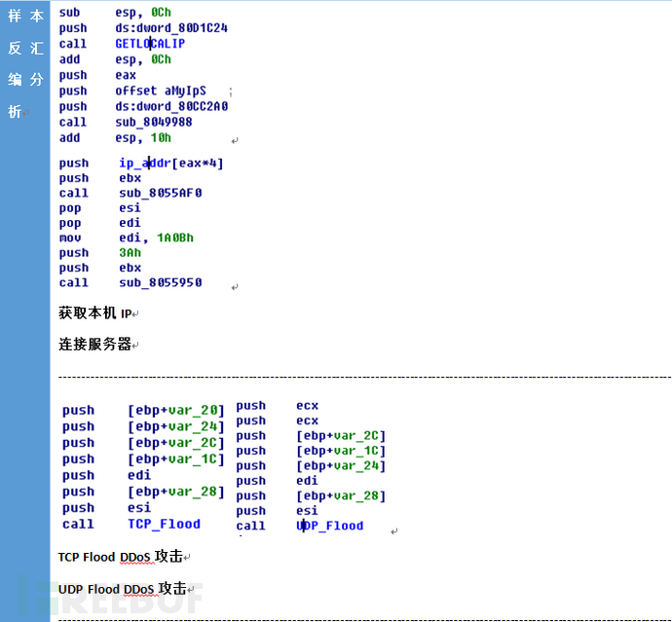Click the GETLOCALIP function name

[150, 44]
